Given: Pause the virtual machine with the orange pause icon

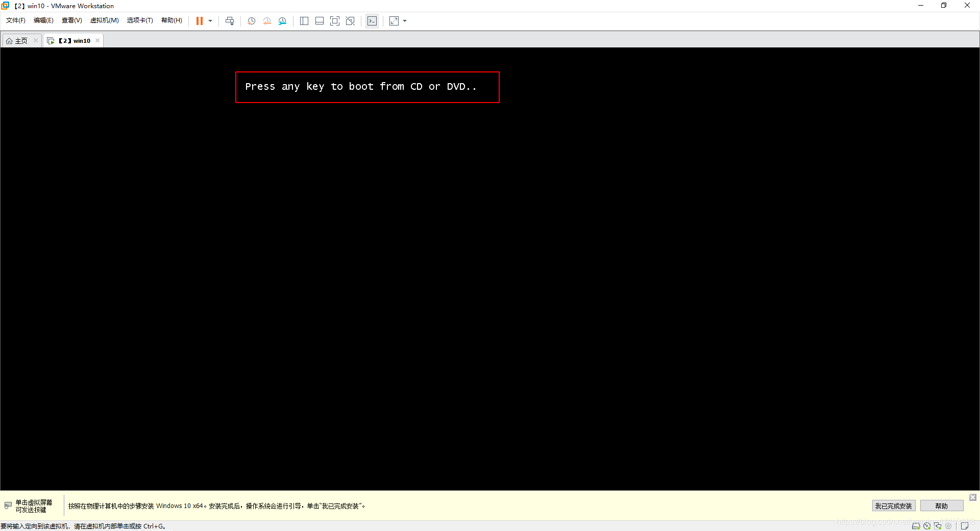Looking at the screenshot, I should point(200,21).
